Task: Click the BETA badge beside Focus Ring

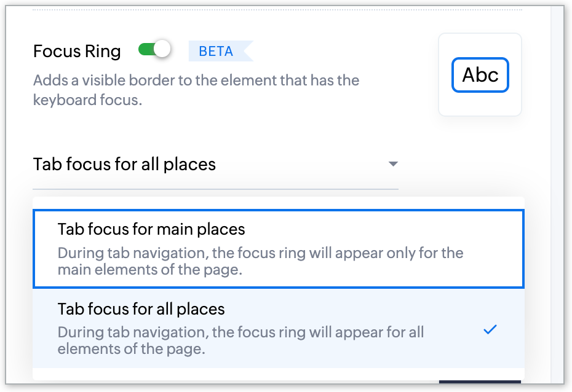Action: (x=216, y=51)
